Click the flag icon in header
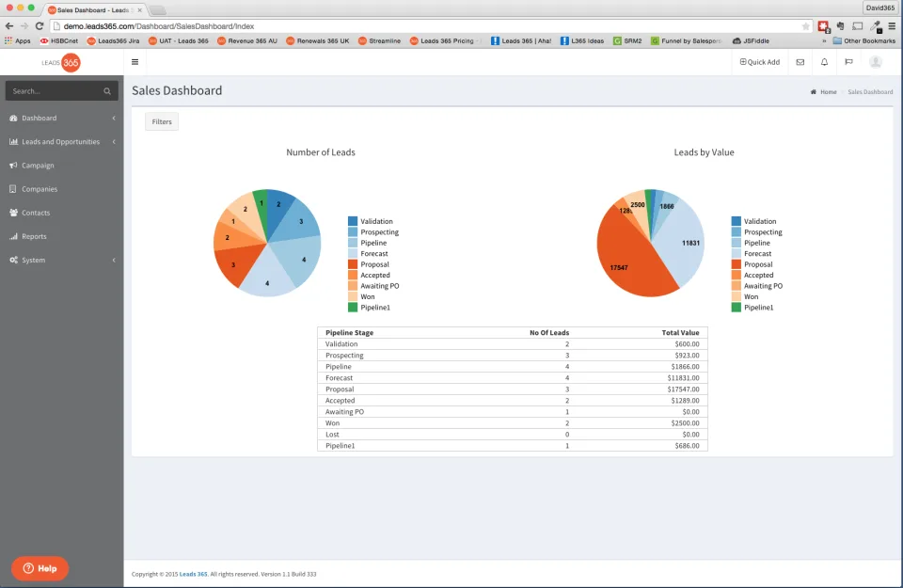Screen dimensions: 903x588 pos(848,62)
